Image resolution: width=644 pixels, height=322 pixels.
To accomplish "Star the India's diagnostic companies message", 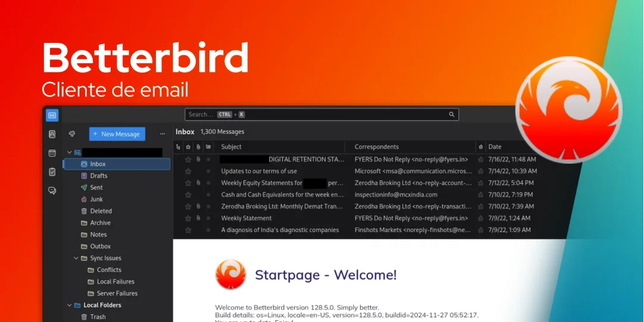I will pos(188,230).
